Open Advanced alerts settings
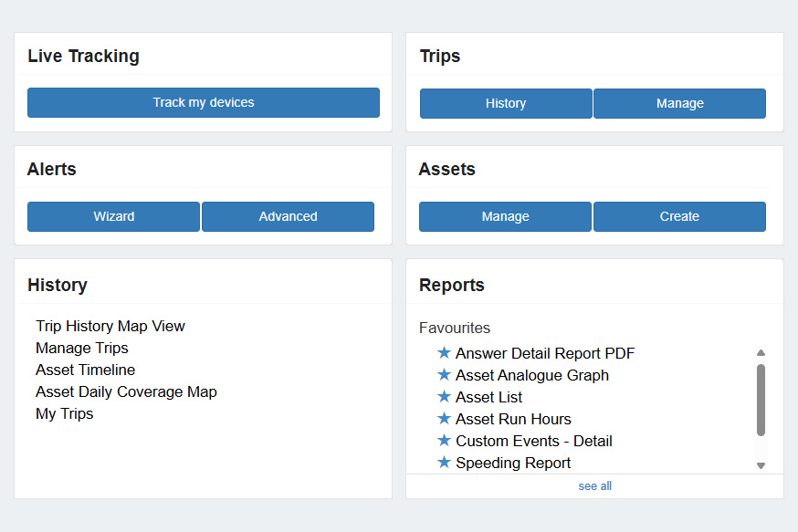Image resolution: width=798 pixels, height=532 pixels. 288,216
